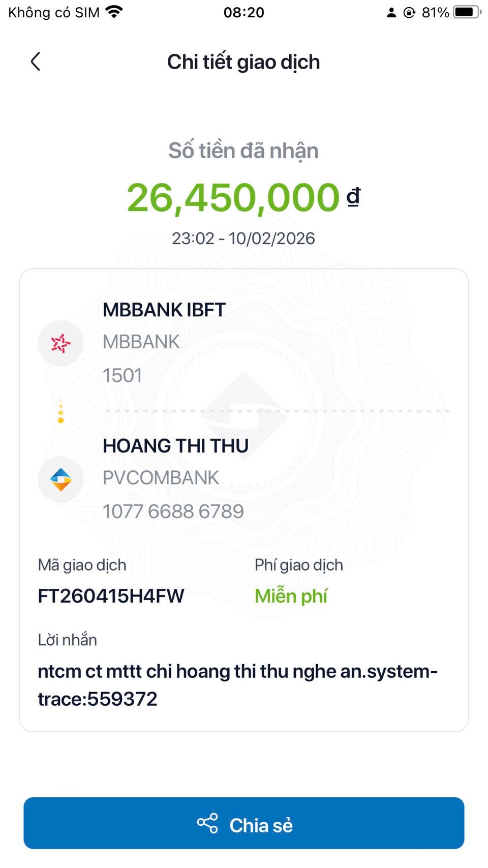Tap the account number 1077 6688 6789
The height and width of the screenshot is (868, 488).
(173, 511)
